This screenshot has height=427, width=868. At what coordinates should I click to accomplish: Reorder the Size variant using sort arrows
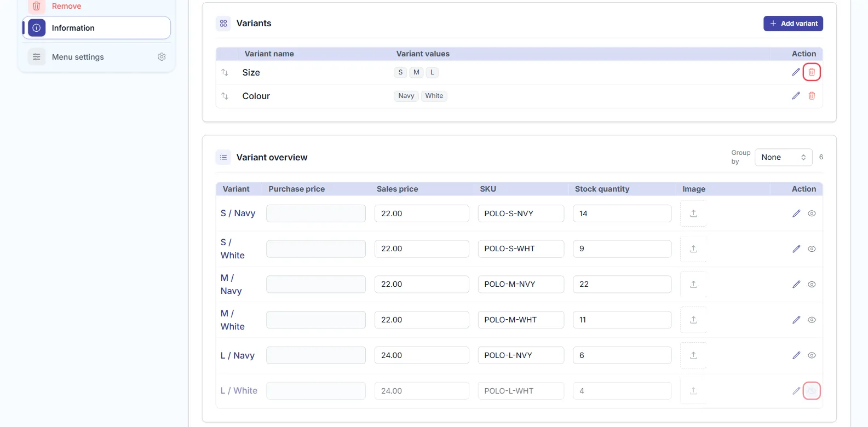coord(225,72)
